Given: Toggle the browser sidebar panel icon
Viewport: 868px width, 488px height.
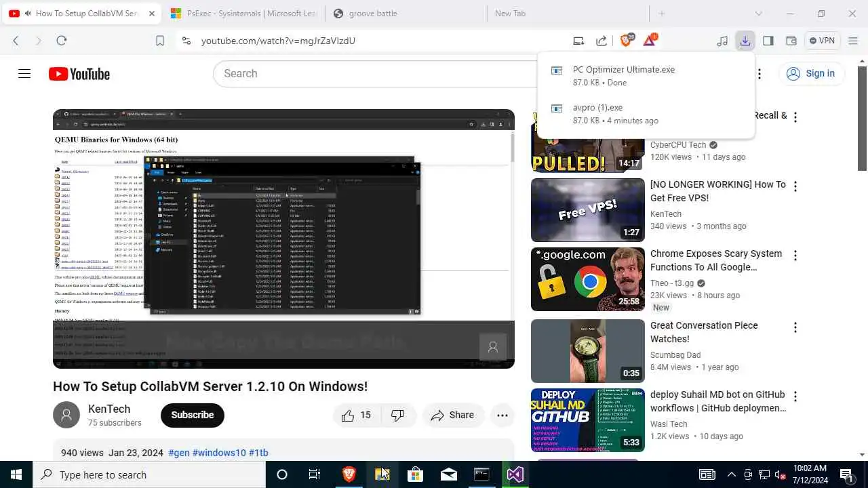Looking at the screenshot, I should (768, 41).
